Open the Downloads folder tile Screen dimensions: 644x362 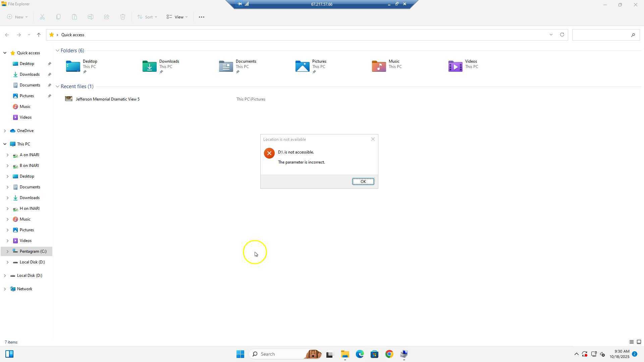(x=161, y=66)
